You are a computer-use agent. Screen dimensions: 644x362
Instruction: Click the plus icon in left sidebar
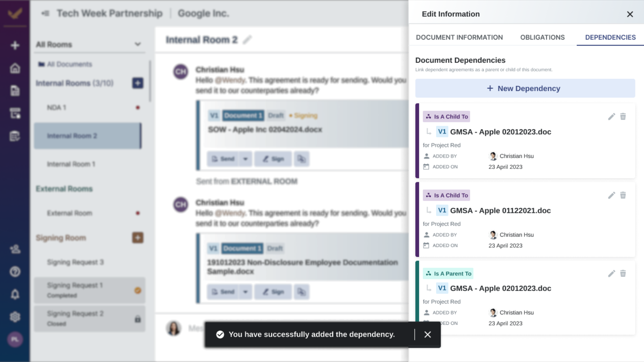coord(15,45)
